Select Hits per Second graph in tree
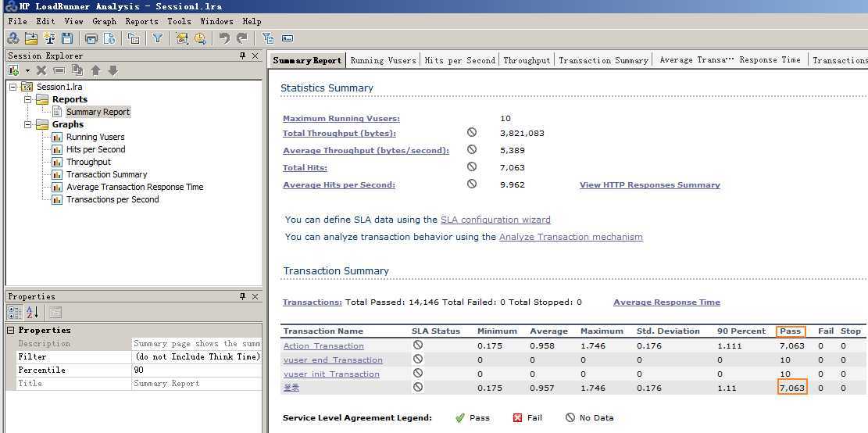 96,149
